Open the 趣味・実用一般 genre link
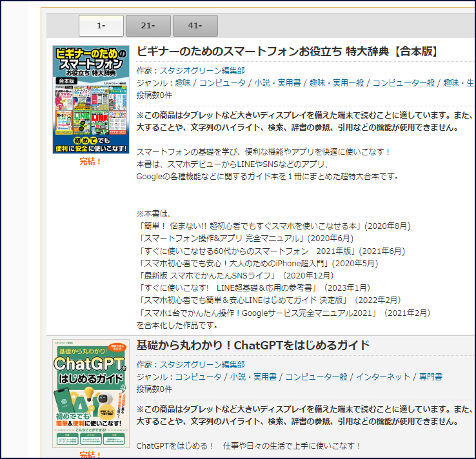 click(336, 83)
